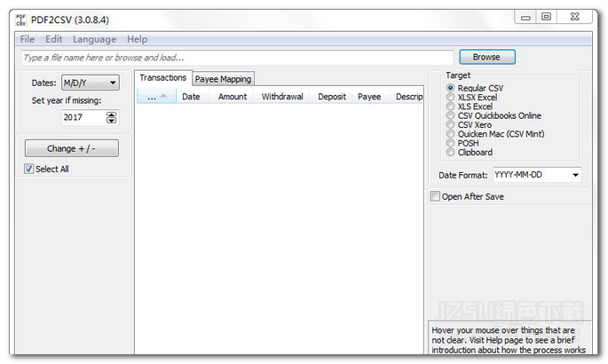
Task: Minimize the PDF2CSV window
Action: (x=525, y=17)
